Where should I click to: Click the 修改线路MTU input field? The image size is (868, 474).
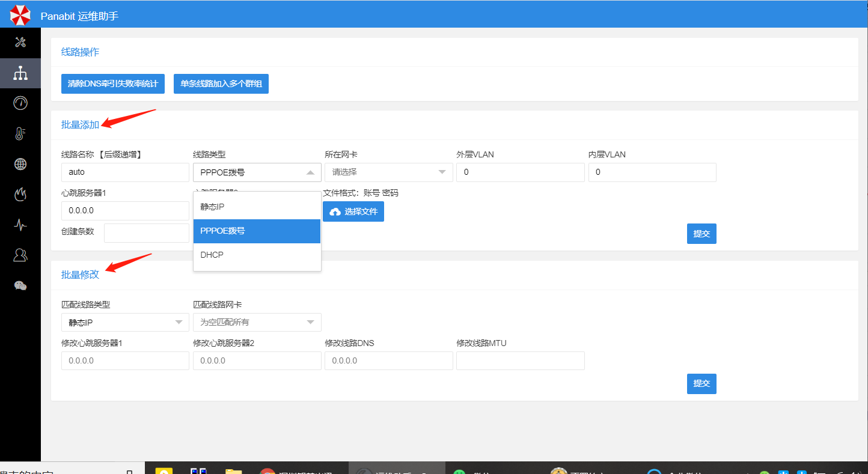click(x=520, y=360)
